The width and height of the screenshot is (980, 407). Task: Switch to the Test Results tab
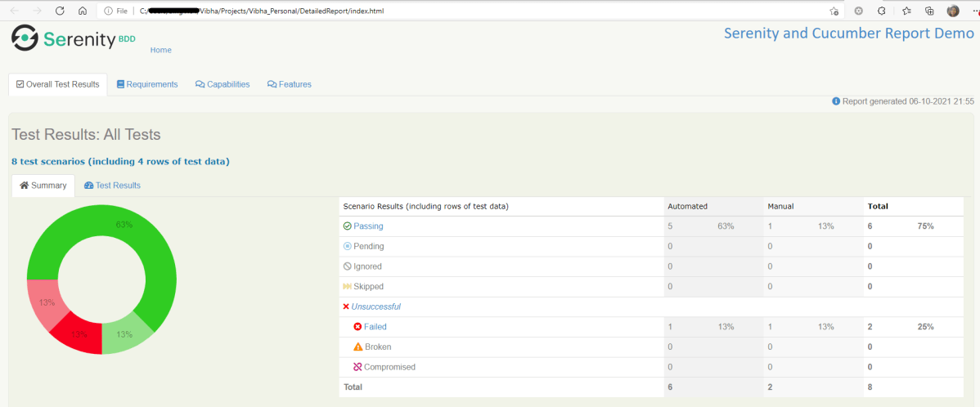point(113,186)
